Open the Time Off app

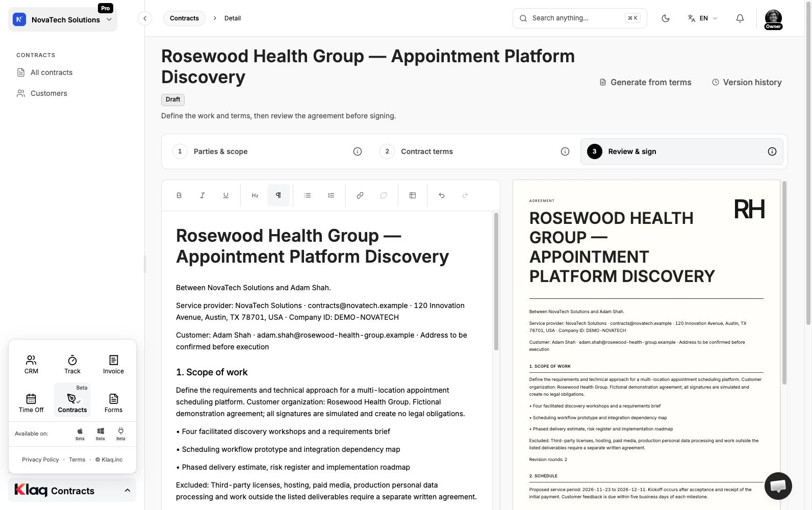point(31,403)
